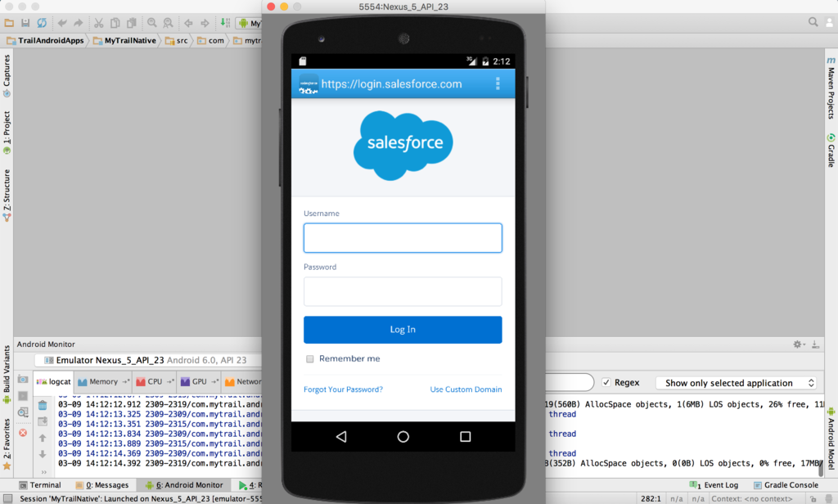Hide the Android Monitor panel icon
This screenshot has height=504, width=838.
coord(815,344)
